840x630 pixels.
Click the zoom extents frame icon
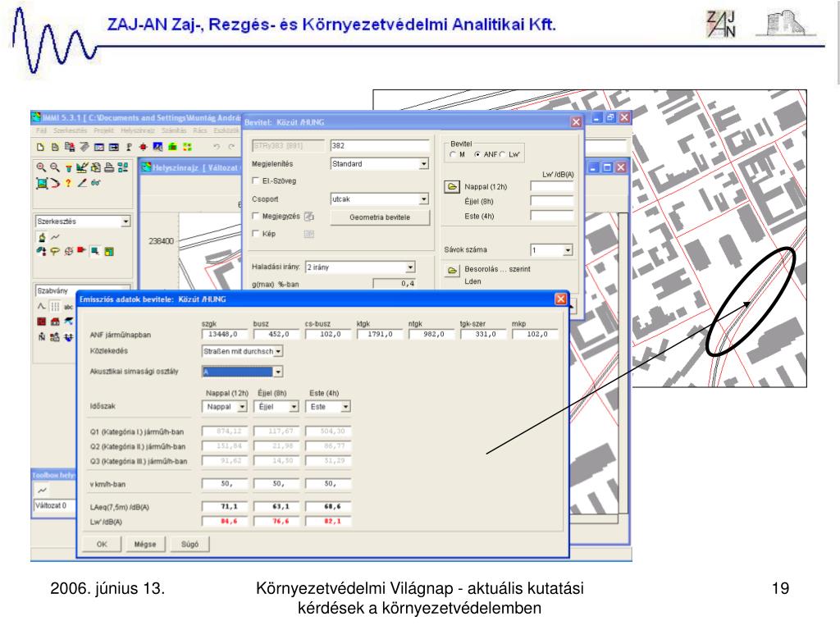tap(41, 183)
